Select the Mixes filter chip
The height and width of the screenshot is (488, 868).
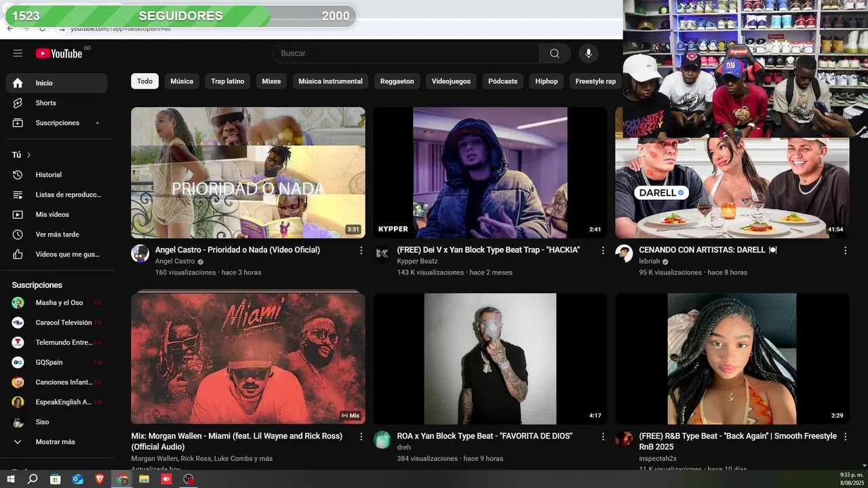click(x=271, y=81)
